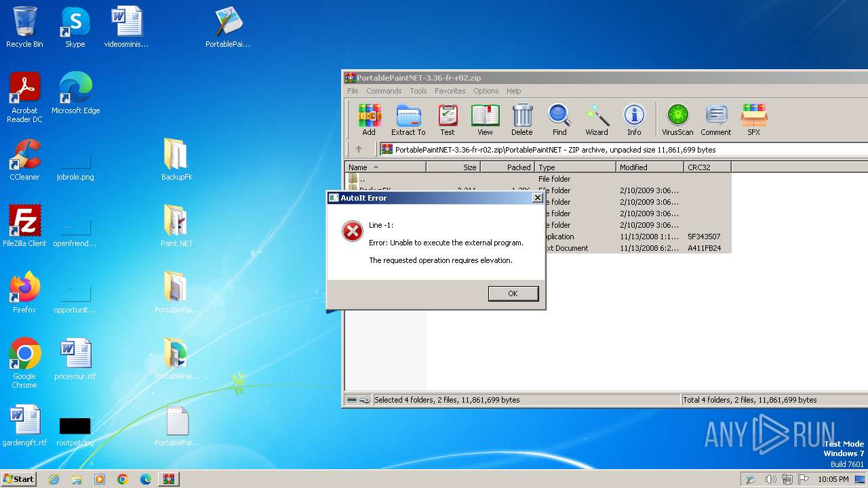
Task: Open Recycle Bin desktop icon
Action: 24,27
